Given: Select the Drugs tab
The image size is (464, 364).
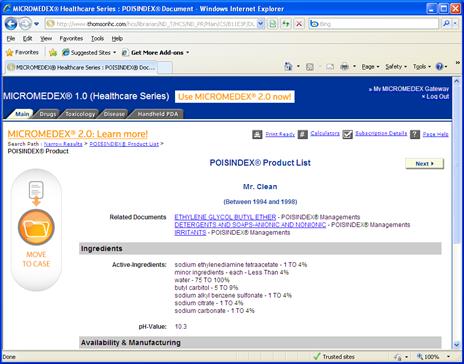Looking at the screenshot, I should (48, 114).
